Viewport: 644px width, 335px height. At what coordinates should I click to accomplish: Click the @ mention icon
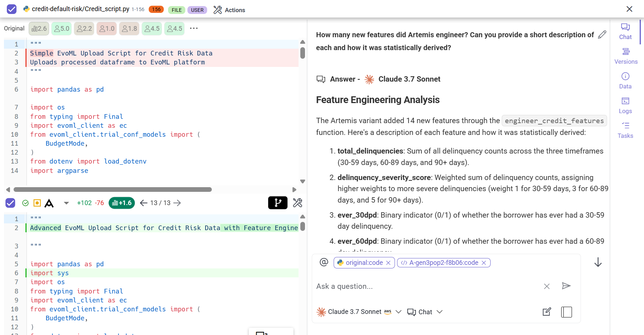point(324,262)
